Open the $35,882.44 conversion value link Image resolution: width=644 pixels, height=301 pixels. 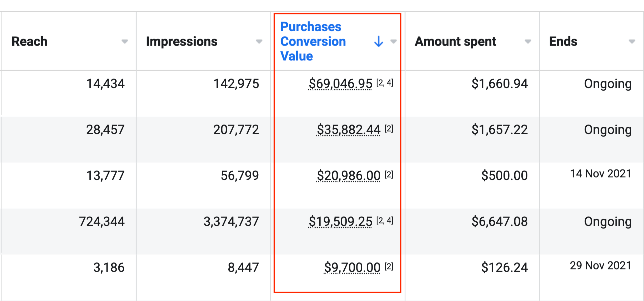pyautogui.click(x=348, y=130)
